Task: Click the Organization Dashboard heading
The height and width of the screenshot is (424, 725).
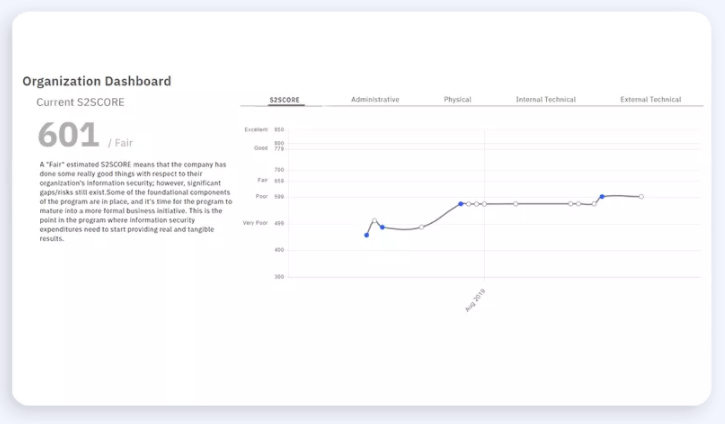Action: tap(96, 81)
